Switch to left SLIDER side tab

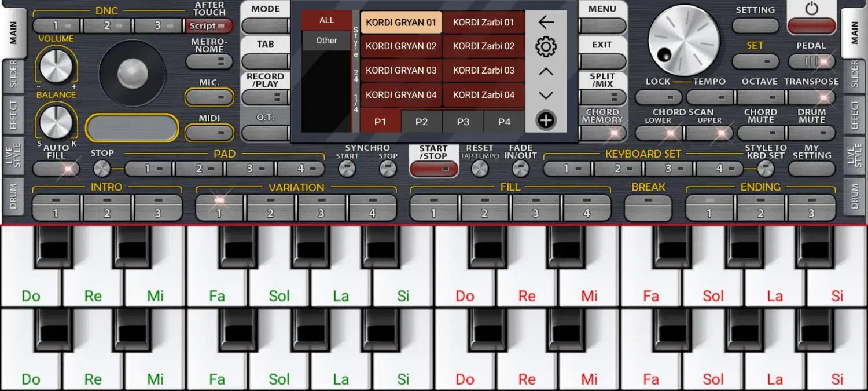(13, 74)
